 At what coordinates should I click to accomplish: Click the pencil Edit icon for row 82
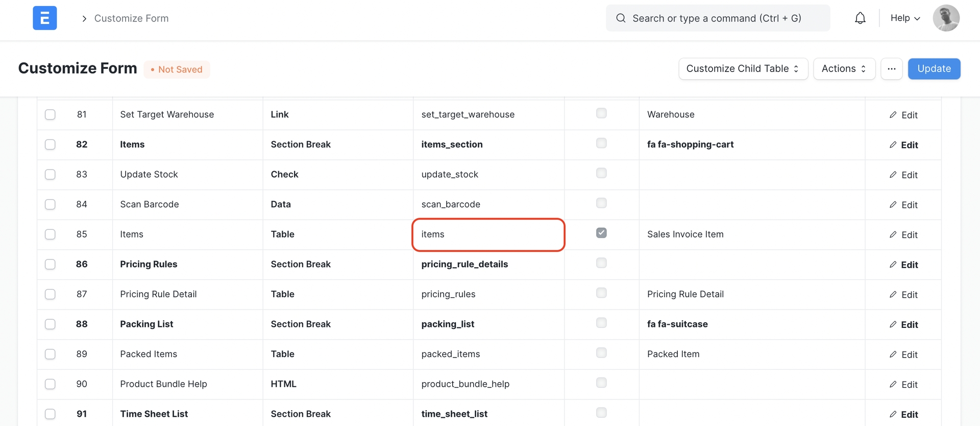pos(893,145)
